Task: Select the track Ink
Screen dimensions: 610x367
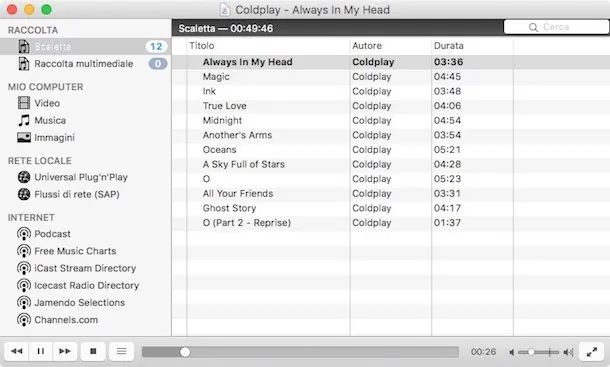Action: click(209, 91)
